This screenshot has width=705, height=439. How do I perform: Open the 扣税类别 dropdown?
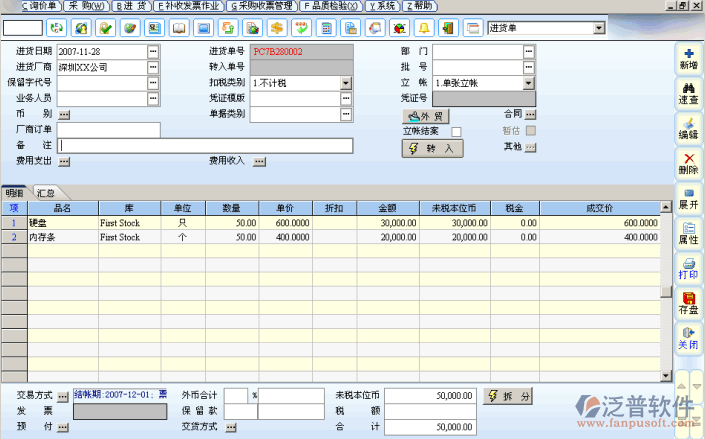pyautogui.click(x=346, y=83)
